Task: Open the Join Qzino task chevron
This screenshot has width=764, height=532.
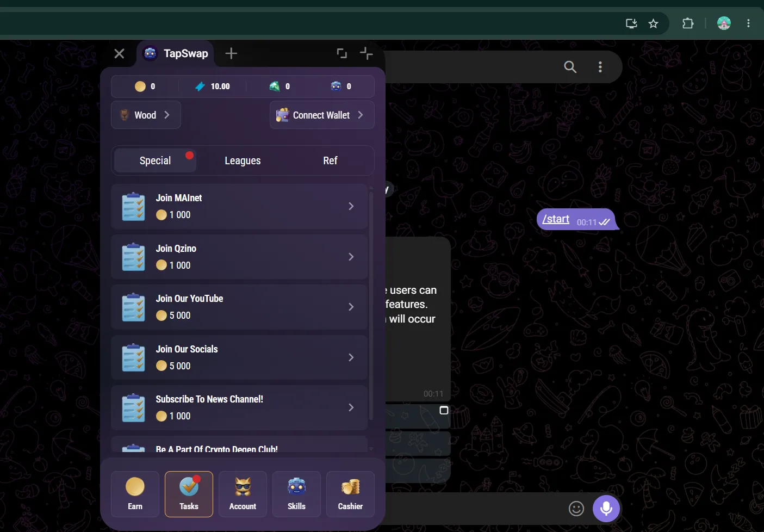Action: [x=351, y=257]
